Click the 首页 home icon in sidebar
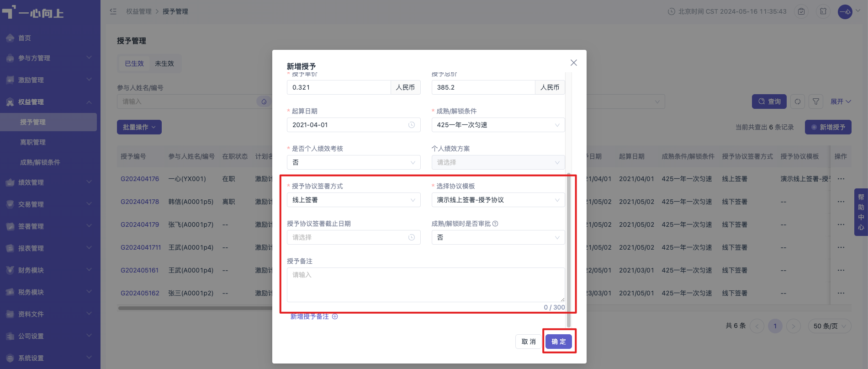868x369 pixels. 10,38
